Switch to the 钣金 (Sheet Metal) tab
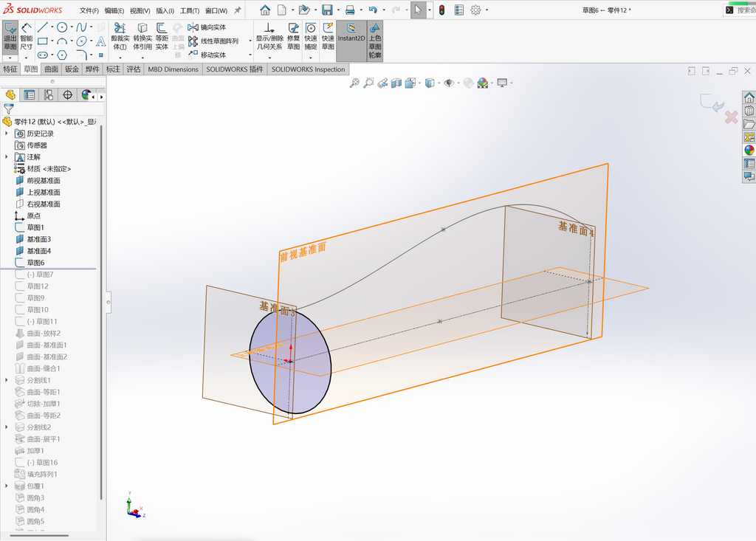This screenshot has width=756, height=541. (72, 69)
